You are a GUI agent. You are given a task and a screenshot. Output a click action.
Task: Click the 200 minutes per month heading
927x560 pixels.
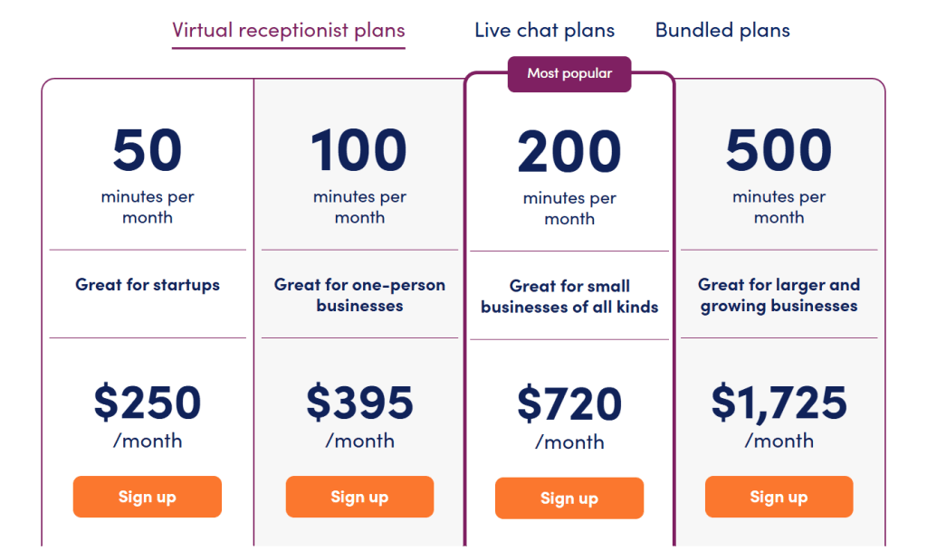pyautogui.click(x=569, y=152)
